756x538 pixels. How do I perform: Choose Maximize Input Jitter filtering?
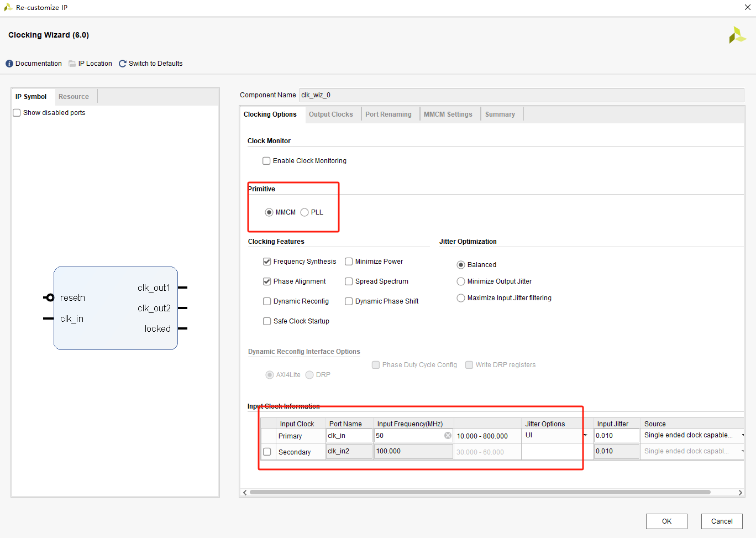(x=461, y=298)
